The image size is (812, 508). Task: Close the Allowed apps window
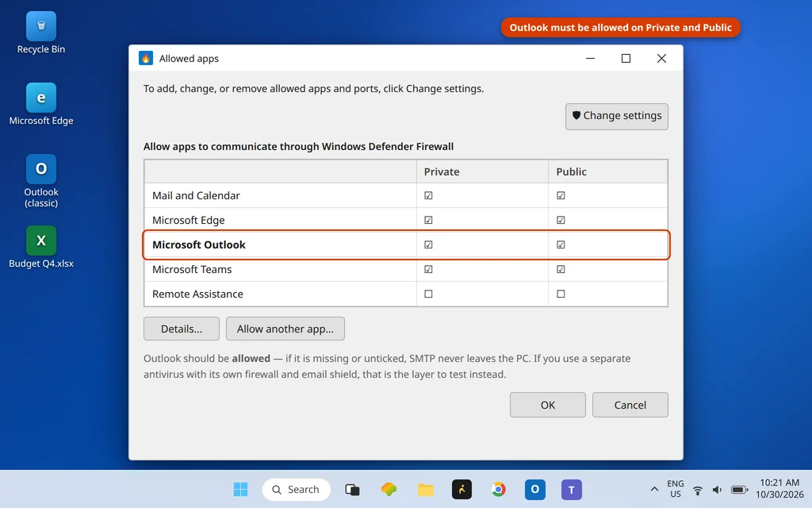click(x=662, y=58)
